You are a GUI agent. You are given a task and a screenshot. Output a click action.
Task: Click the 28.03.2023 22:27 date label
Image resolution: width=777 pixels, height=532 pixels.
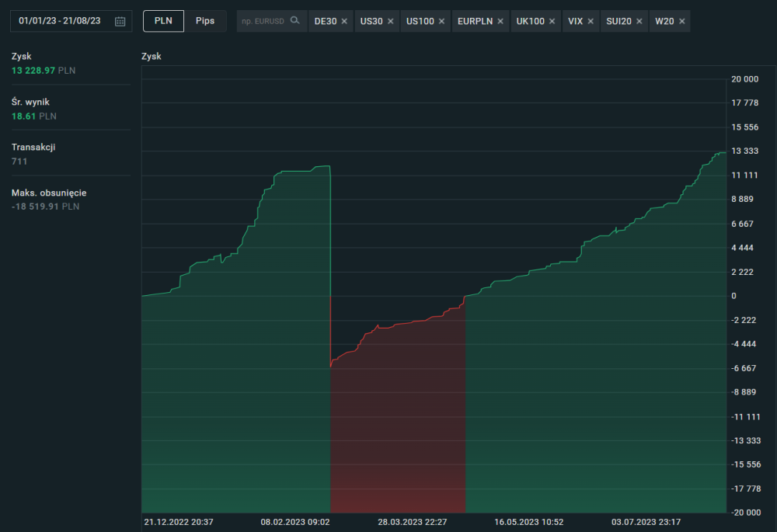(413, 522)
